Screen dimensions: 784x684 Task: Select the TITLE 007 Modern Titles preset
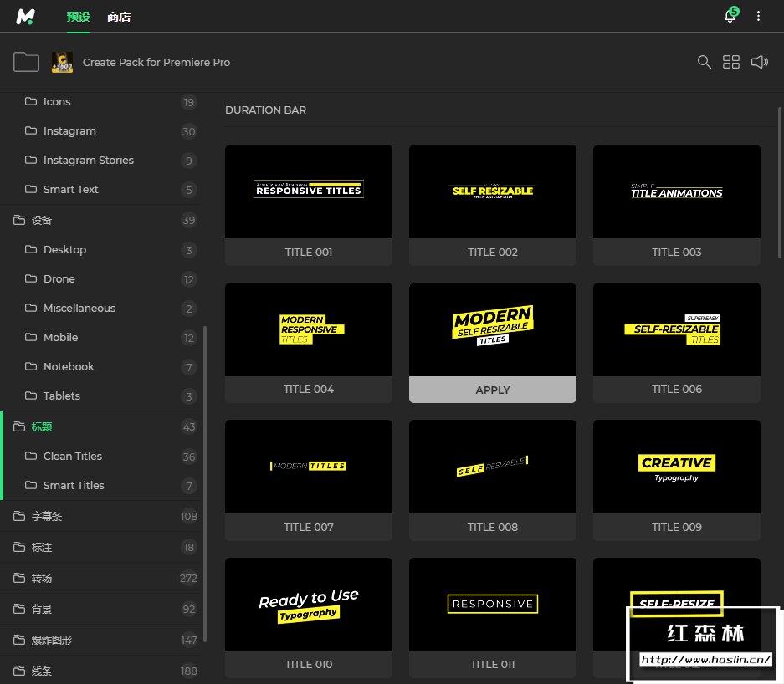309,480
